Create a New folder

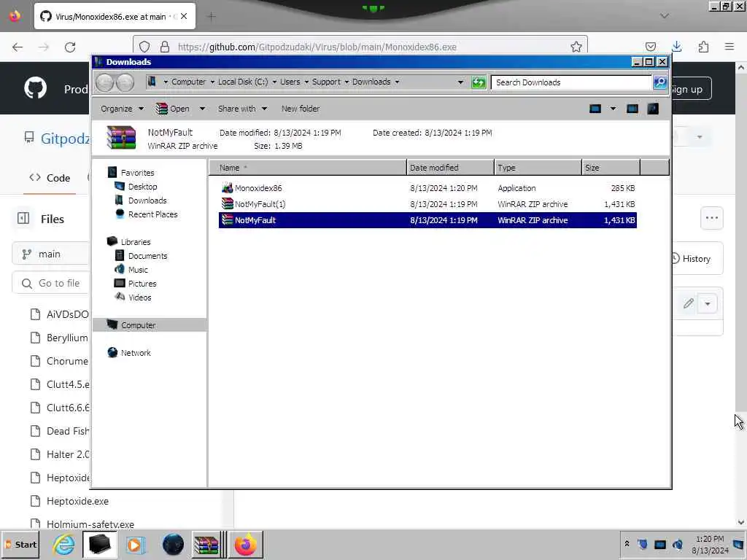[300, 109]
